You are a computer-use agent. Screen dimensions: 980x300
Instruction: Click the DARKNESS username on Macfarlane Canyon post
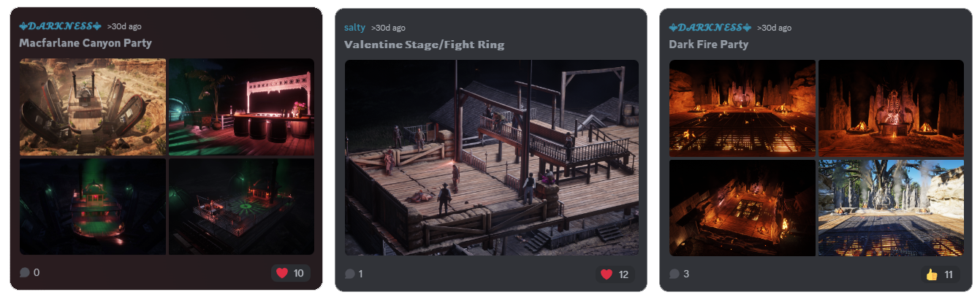click(61, 26)
